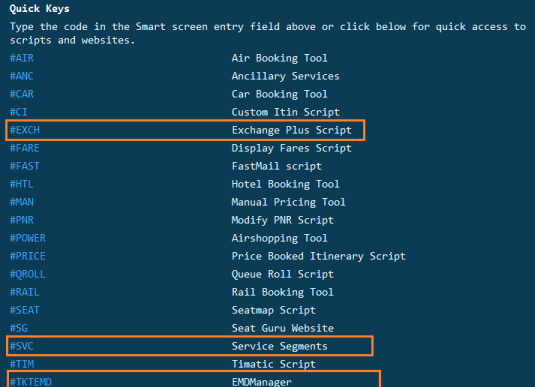This screenshot has width=535, height=387.
Task: Launch the #MAN Manual Pricing Tool
Action: (x=22, y=202)
